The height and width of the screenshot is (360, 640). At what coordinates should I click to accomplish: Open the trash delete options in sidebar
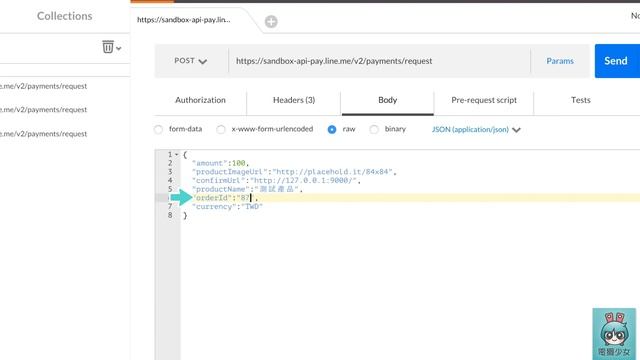click(x=111, y=47)
